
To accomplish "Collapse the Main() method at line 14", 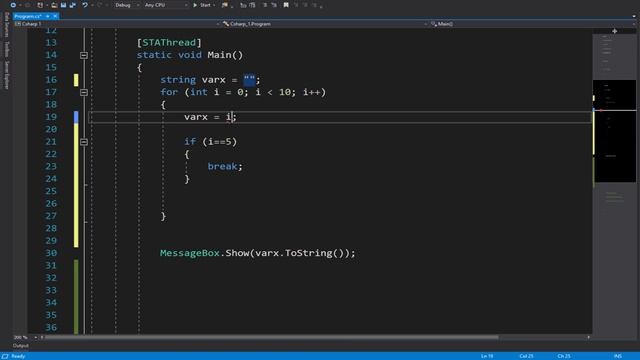I will 84,55.
